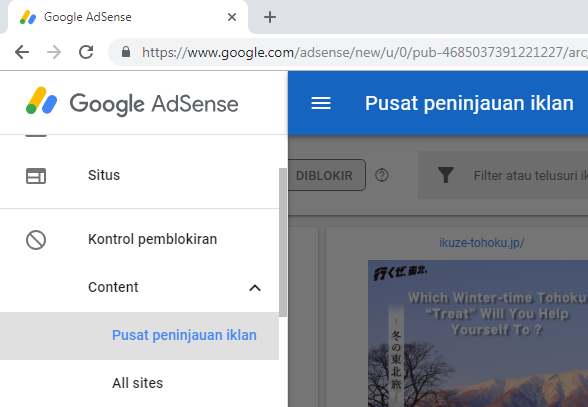Open a new browser tab
Image resolution: width=588 pixels, height=407 pixels.
pos(270,17)
